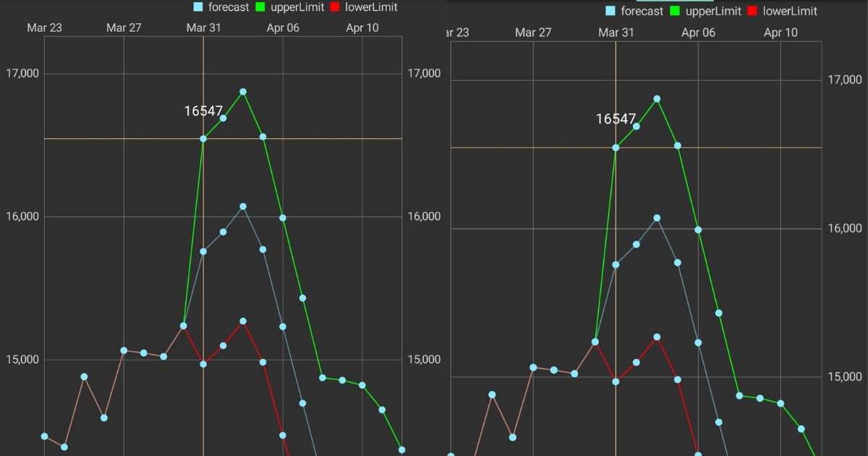Toggle the green upperLimit legend swatch in left chart
The height and width of the screenshot is (456, 868).
[261, 7]
